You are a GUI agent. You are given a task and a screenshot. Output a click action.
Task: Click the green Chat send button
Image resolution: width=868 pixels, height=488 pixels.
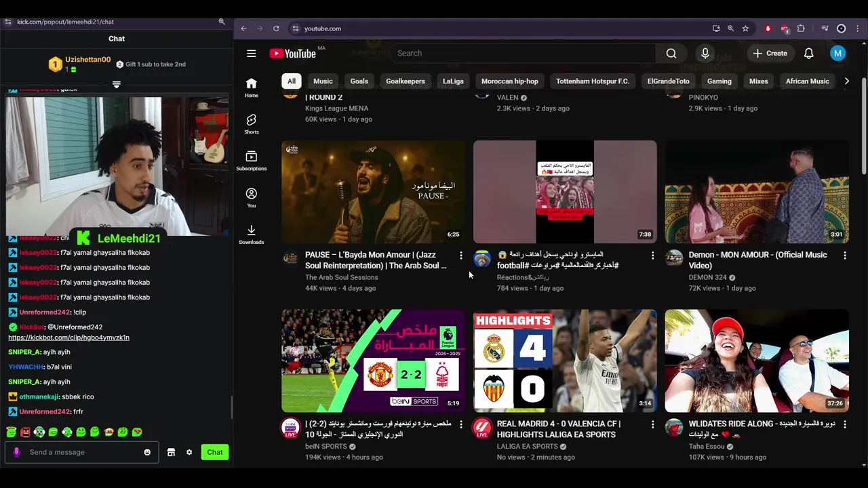(x=215, y=452)
